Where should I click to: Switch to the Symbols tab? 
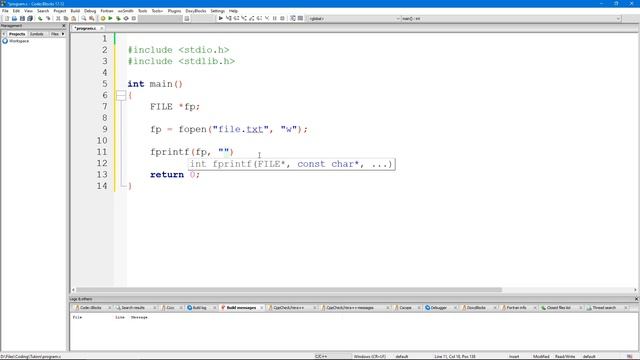[x=37, y=34]
